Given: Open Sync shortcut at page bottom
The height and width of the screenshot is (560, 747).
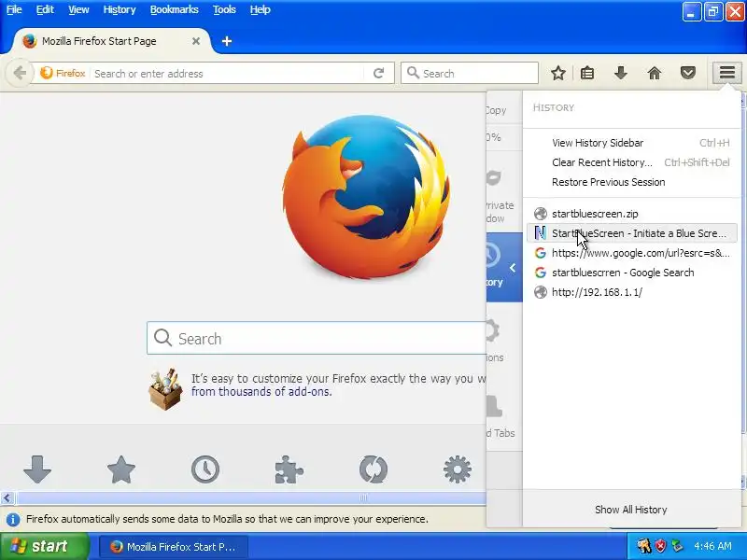Looking at the screenshot, I should [373, 469].
